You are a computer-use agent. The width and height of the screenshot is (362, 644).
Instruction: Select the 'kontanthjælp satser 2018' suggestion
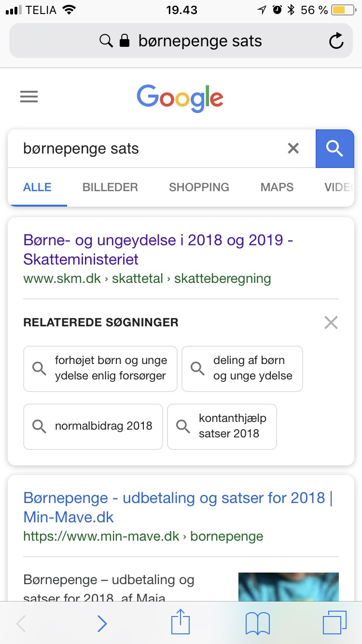(222, 426)
